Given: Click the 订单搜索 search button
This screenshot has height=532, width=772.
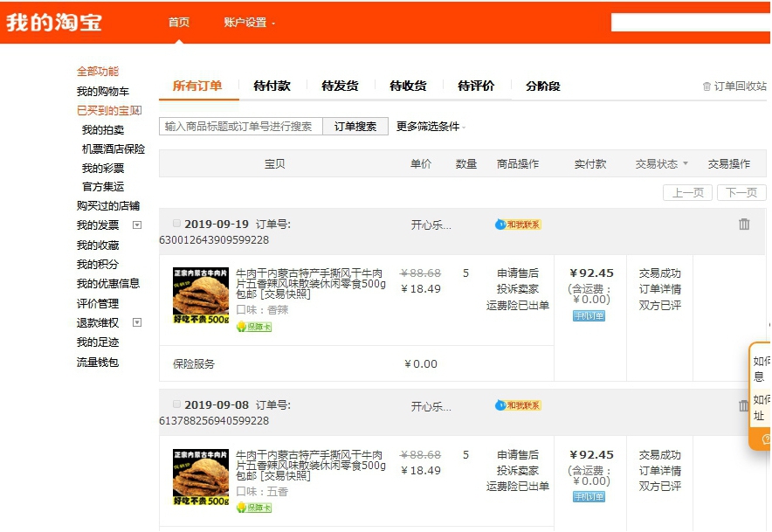Looking at the screenshot, I should pos(355,125).
